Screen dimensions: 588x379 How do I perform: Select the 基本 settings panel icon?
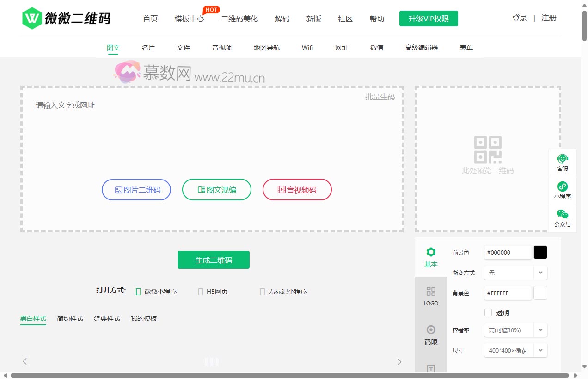point(431,257)
